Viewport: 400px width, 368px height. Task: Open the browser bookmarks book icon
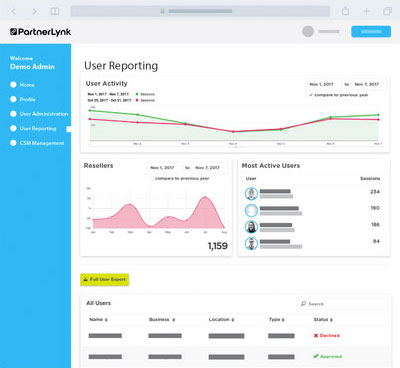(x=55, y=11)
